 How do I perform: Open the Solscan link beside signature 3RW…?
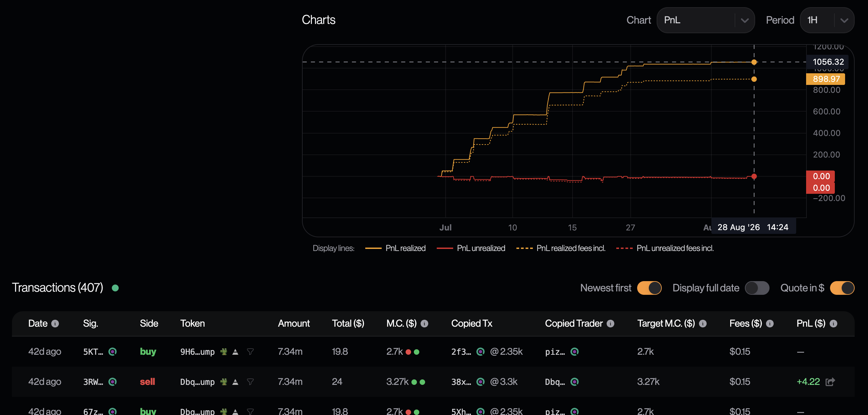pos(113,382)
